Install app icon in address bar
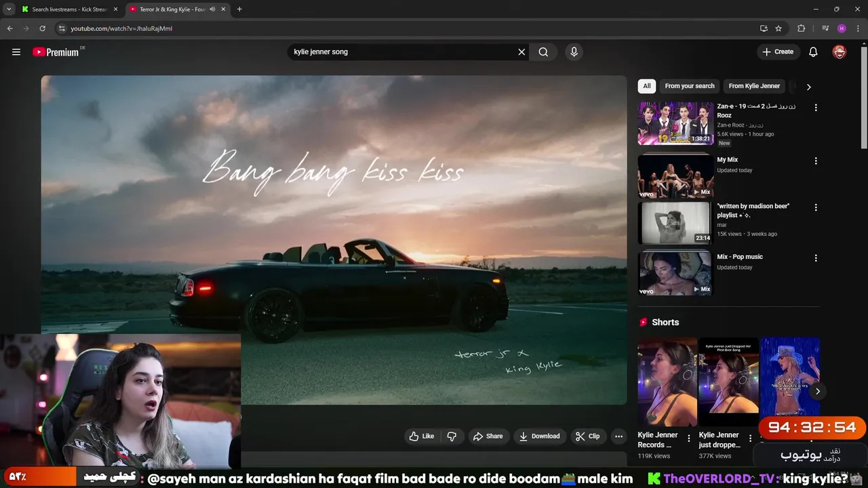 coord(764,28)
